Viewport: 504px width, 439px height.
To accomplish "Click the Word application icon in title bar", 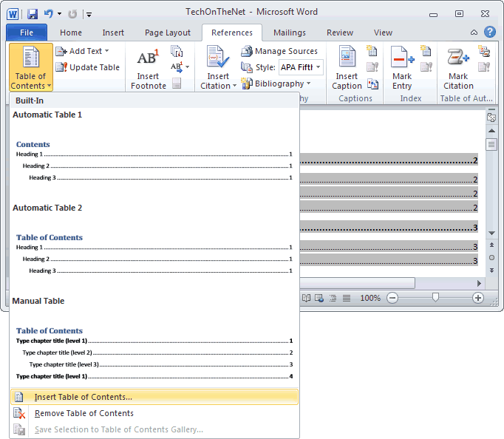I will pyautogui.click(x=13, y=14).
